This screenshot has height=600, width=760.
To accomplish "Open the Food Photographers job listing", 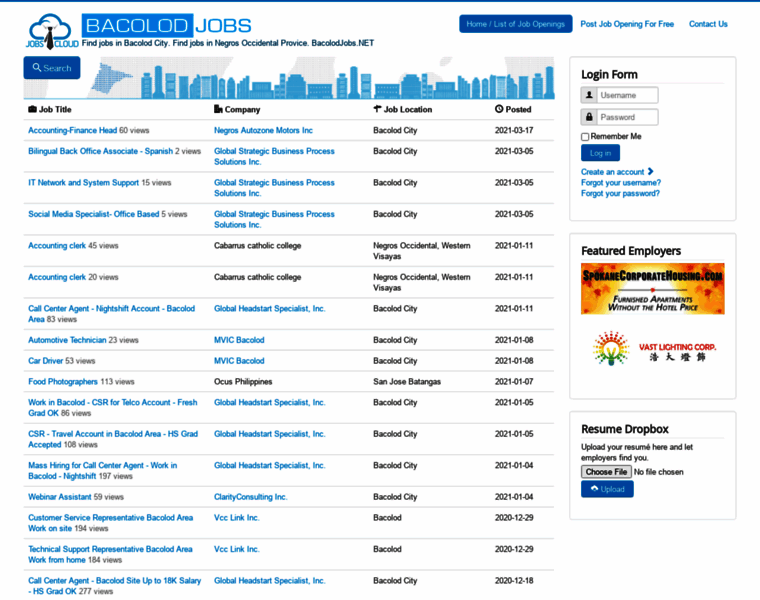I will [63, 381].
